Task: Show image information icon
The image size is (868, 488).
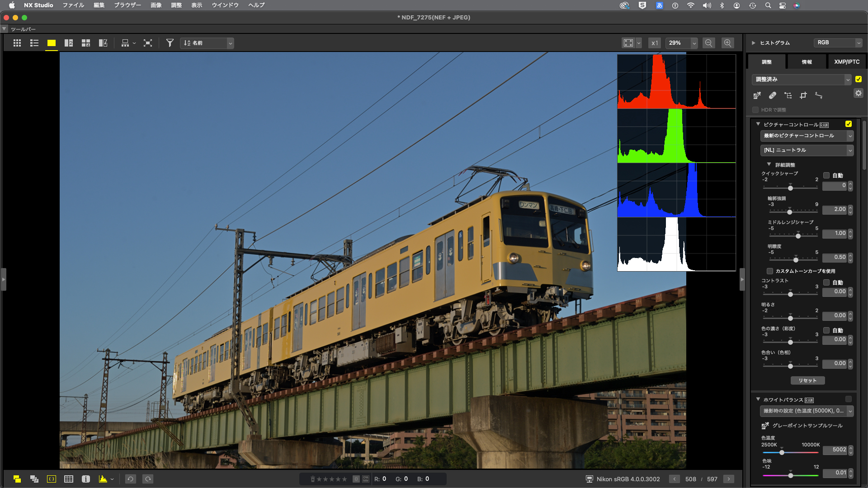Action: tap(86, 479)
